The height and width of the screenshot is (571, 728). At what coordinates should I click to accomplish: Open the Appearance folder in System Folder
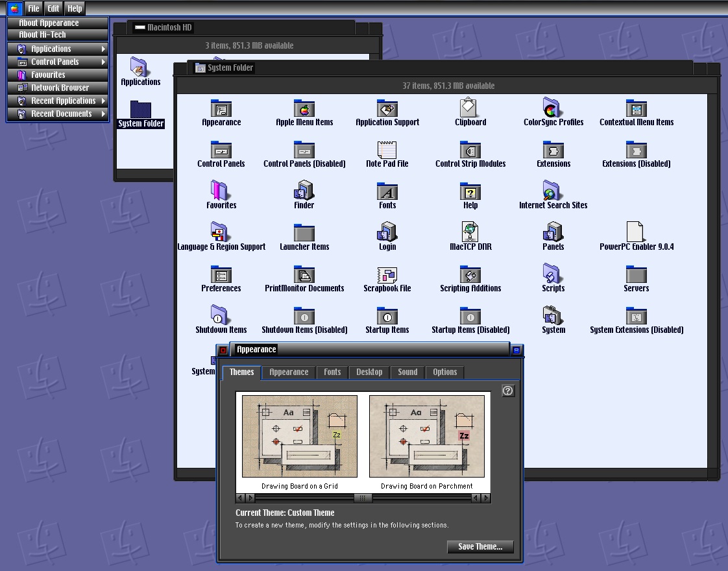[x=221, y=108]
